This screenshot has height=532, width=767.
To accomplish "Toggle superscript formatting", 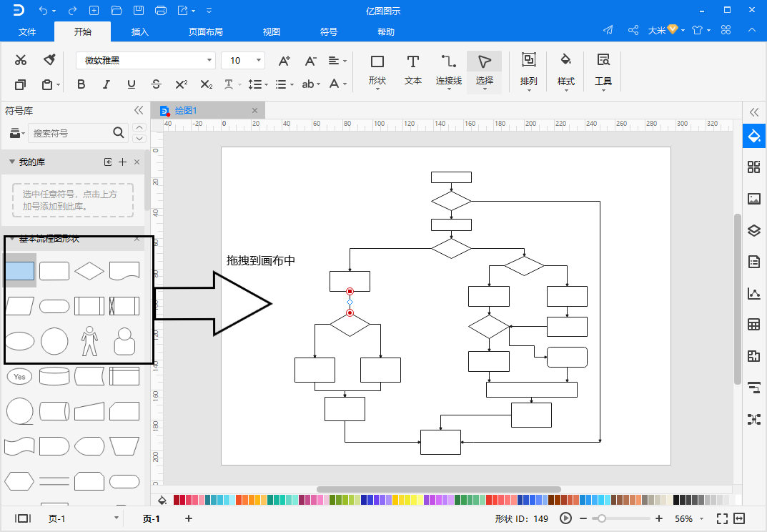I will click(x=182, y=84).
